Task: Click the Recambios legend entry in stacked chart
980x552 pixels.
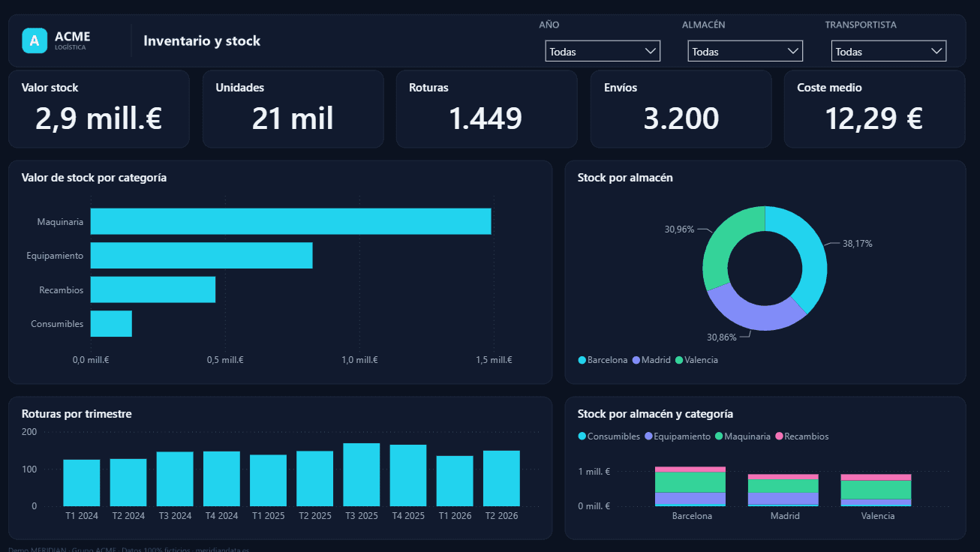Action: coord(802,436)
